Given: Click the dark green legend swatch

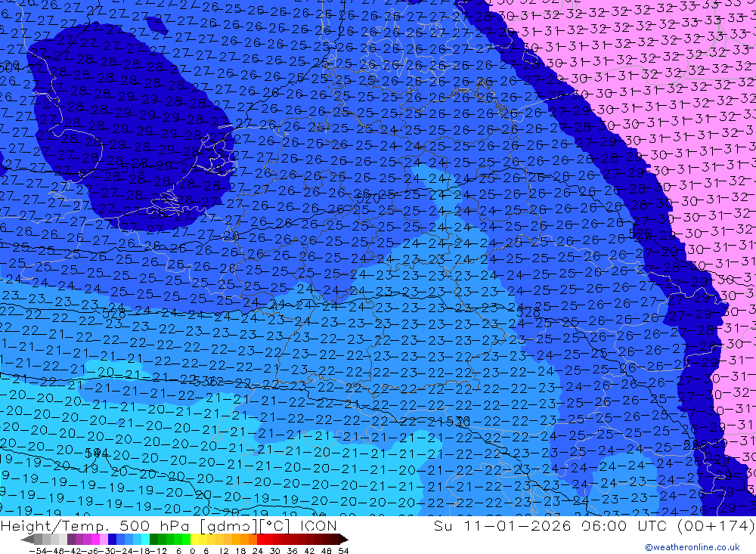Looking at the screenshot, I should (153, 539).
